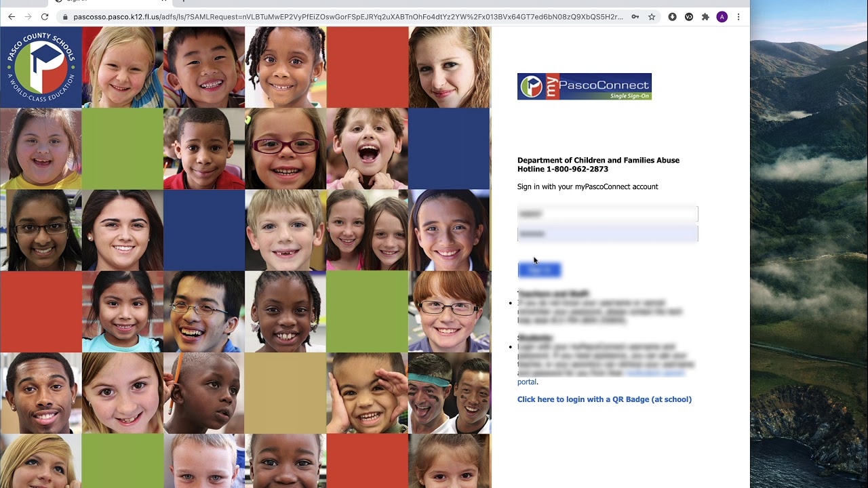The image size is (868, 488).
Task: Bookmark this page with the star
Action: pyautogui.click(x=652, y=17)
